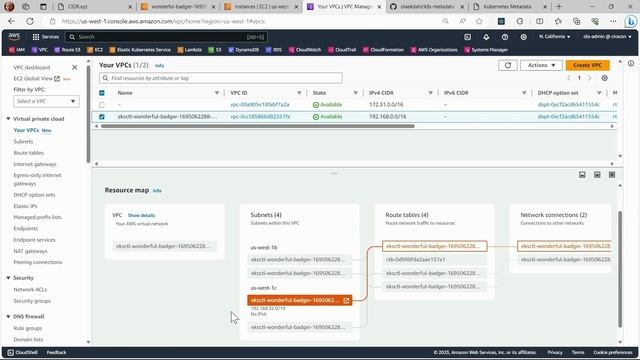640x360 pixels.
Task: Switch to the wonderful-badger browser tab
Action: [178, 7]
